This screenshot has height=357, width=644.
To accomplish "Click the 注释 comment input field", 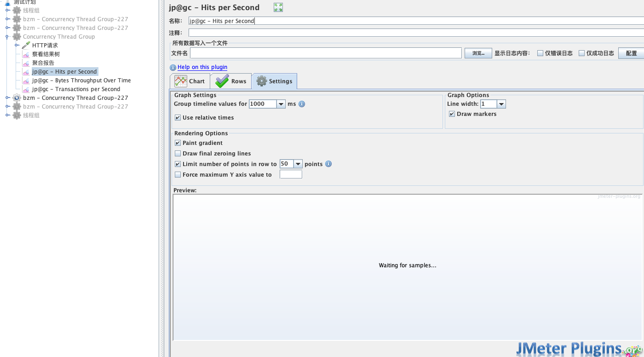I will click(416, 33).
